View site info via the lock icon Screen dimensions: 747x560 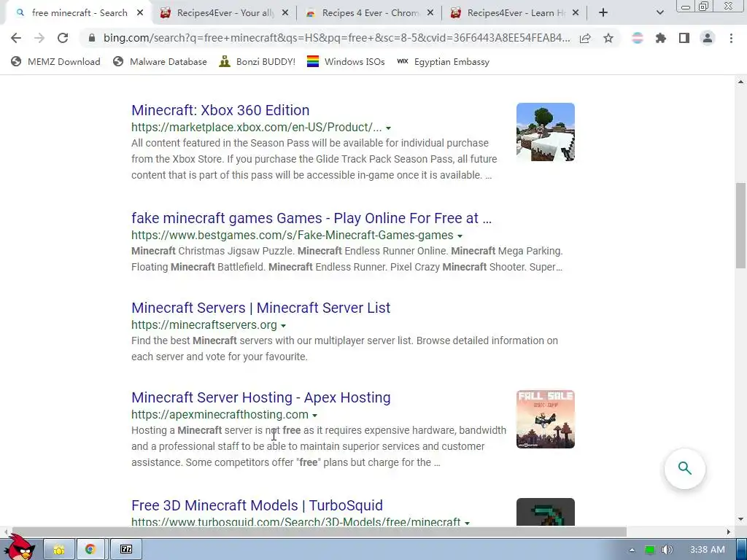tap(91, 38)
